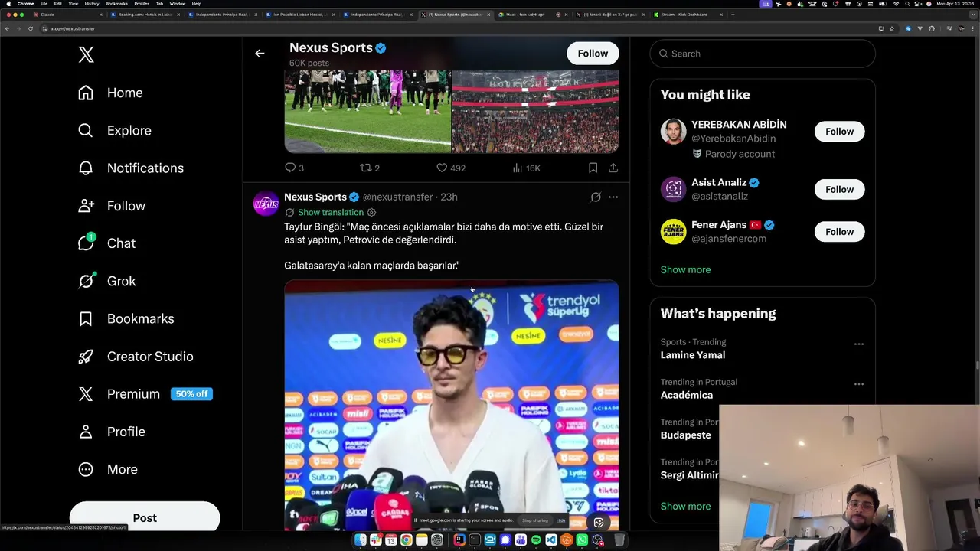Image resolution: width=980 pixels, height=551 pixels.
Task: Repost the post with 2 reposts
Action: coord(370,168)
